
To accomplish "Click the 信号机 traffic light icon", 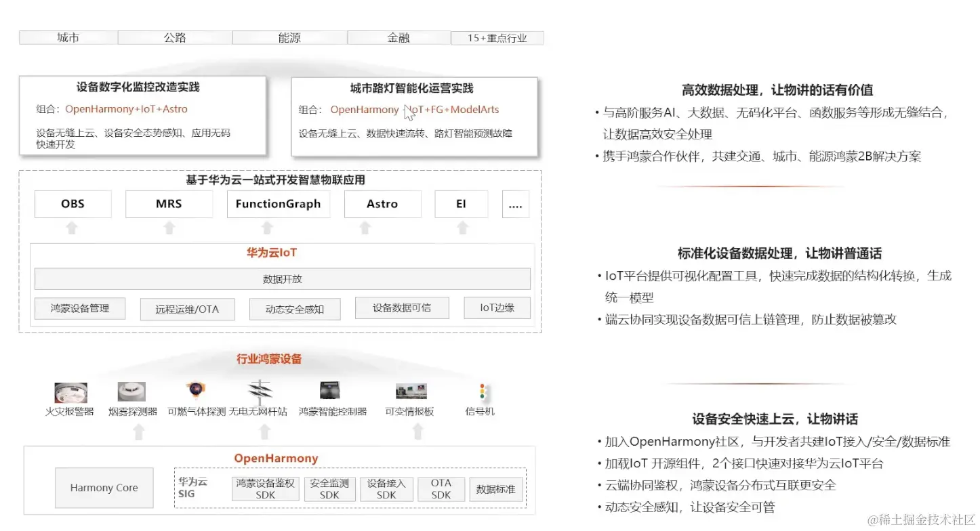I will pos(483,391).
